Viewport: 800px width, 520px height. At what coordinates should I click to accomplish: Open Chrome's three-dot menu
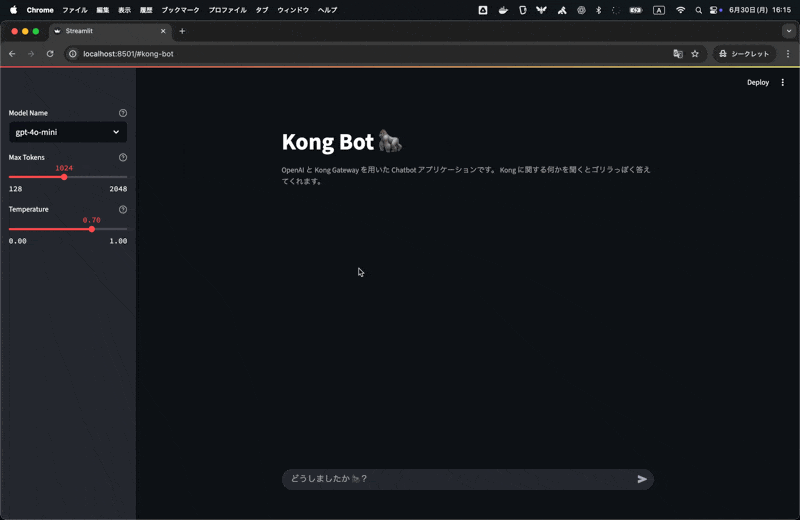coord(788,54)
